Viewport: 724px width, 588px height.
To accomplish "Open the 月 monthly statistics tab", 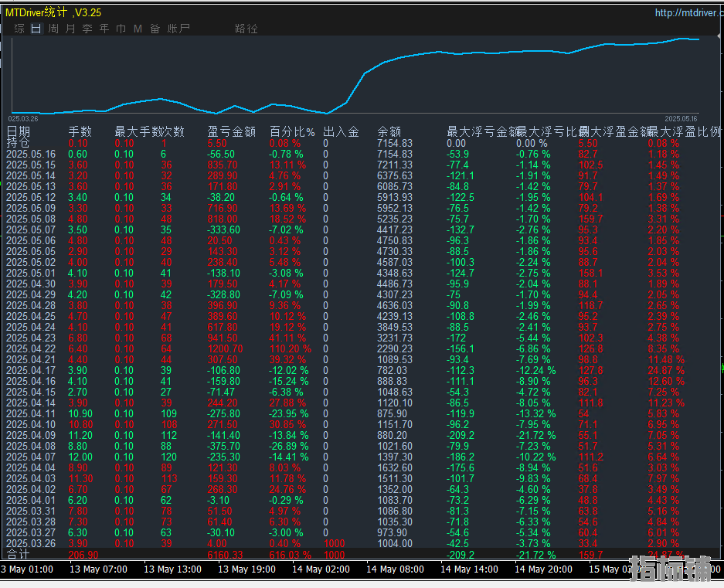I will (70, 29).
